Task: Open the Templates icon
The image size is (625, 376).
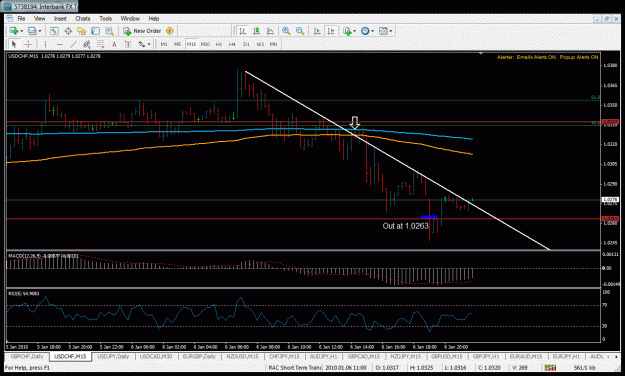Action: [383, 31]
